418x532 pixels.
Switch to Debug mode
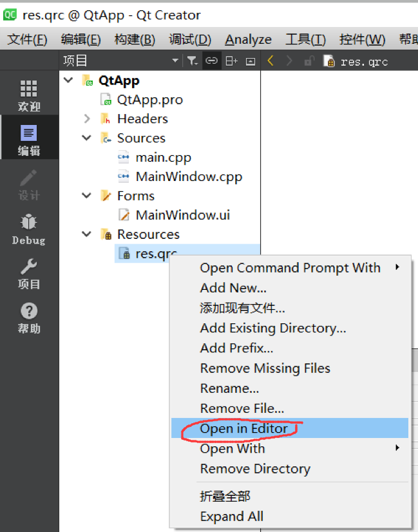click(29, 229)
